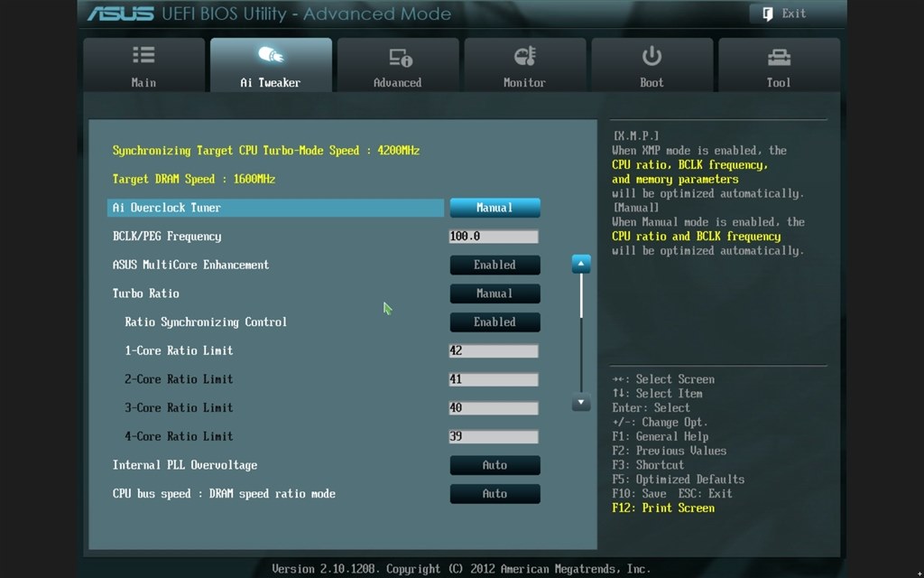
Task: Switch to the Monitor tab
Action: click(x=524, y=65)
